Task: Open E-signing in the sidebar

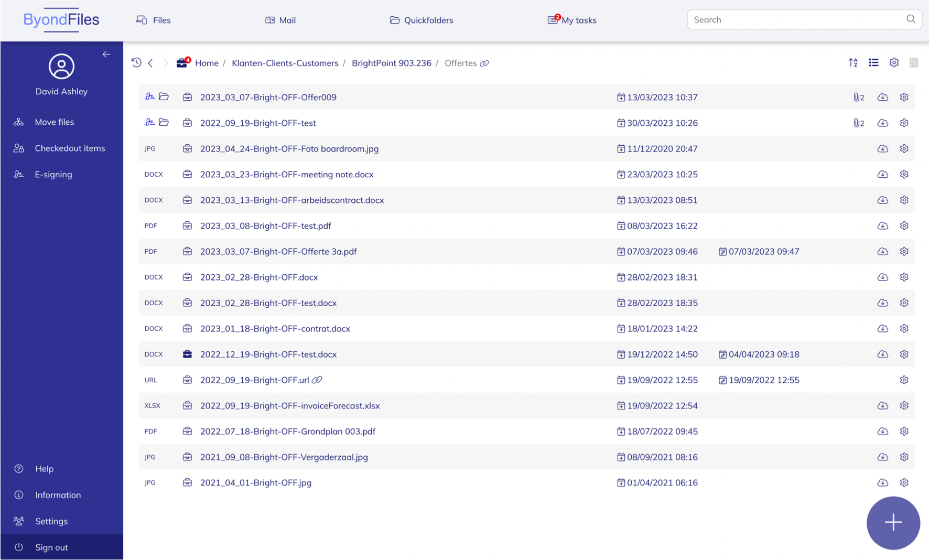Action: (x=53, y=175)
